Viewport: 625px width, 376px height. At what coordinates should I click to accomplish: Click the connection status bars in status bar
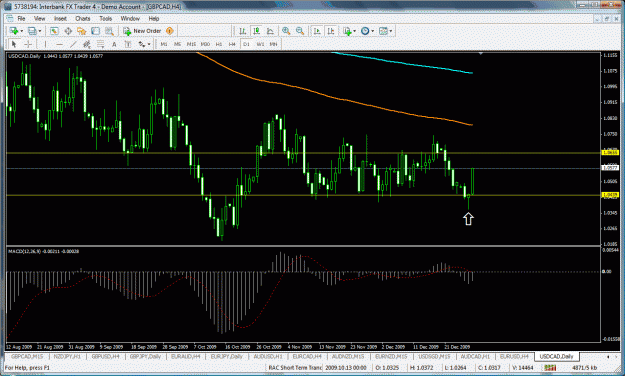click(x=550, y=367)
